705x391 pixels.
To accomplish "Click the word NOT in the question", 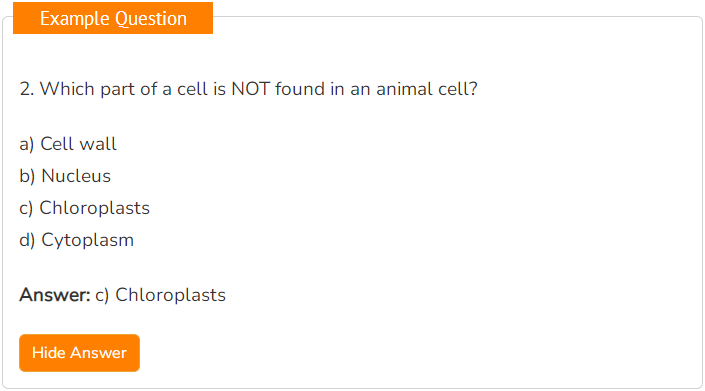I will click(250, 89).
